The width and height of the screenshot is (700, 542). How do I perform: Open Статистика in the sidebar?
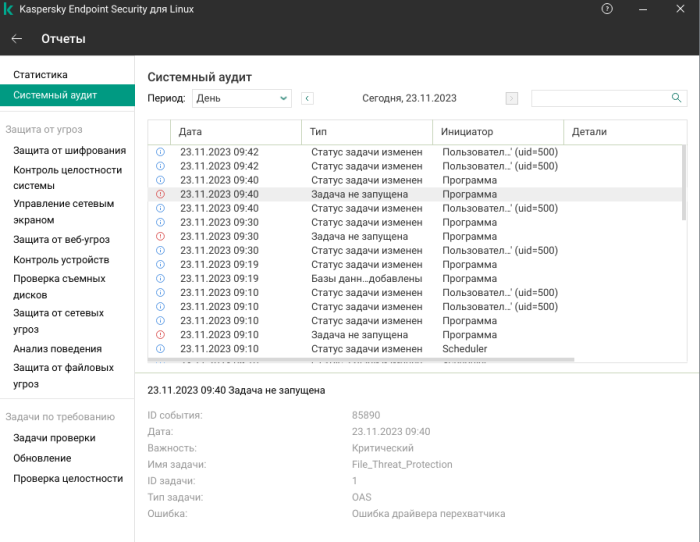(40, 75)
